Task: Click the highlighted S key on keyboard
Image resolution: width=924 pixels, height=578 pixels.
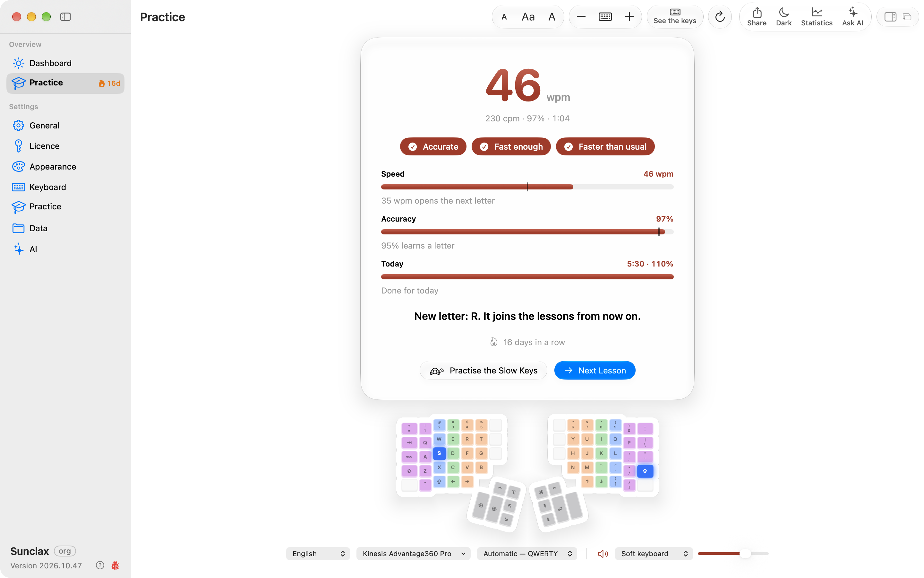Action: 439,453
